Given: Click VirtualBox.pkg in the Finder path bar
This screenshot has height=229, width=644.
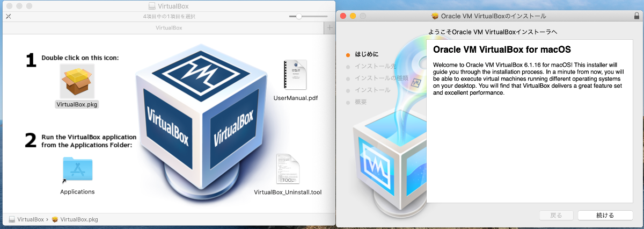Looking at the screenshot, I should (x=75, y=219).
